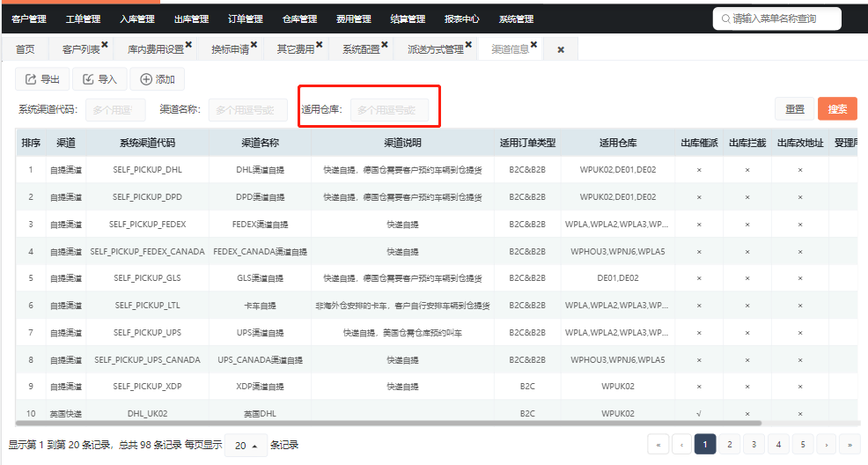Click the orange 搜索 search button
The height and width of the screenshot is (465, 868).
pyautogui.click(x=837, y=109)
